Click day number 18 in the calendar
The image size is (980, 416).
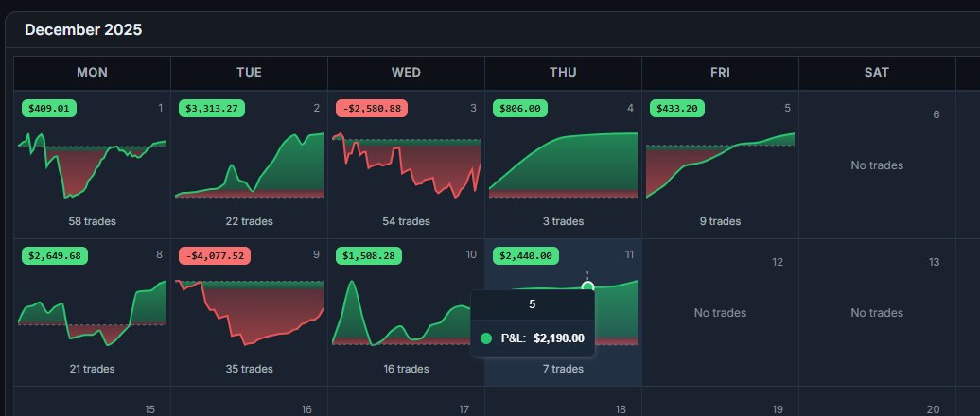(x=620, y=409)
